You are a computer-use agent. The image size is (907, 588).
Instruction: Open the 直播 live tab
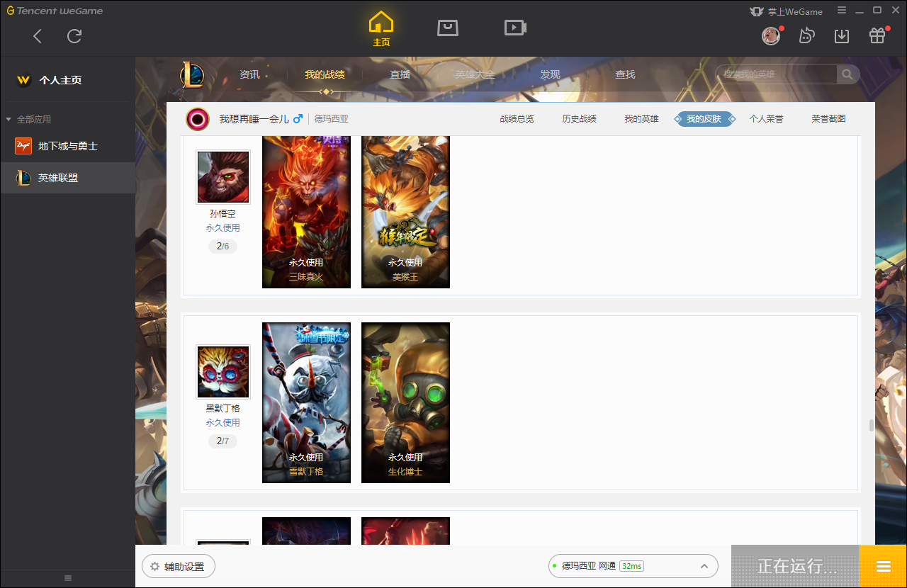coord(400,74)
